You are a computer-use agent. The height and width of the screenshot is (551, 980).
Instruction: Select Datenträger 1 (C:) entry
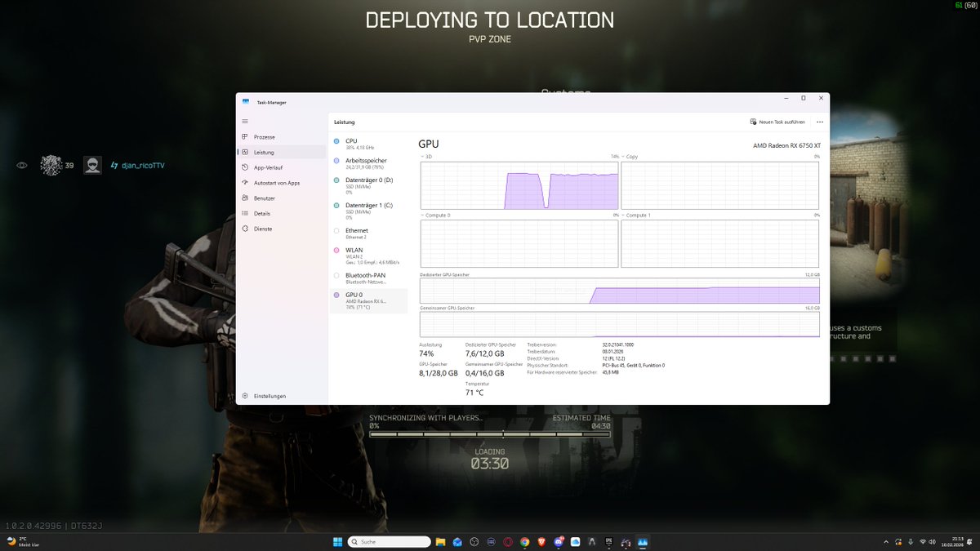(368, 211)
